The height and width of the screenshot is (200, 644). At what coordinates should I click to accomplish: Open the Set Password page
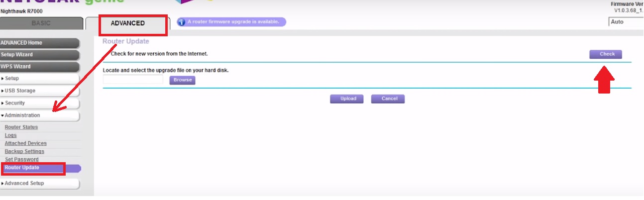coord(21,160)
